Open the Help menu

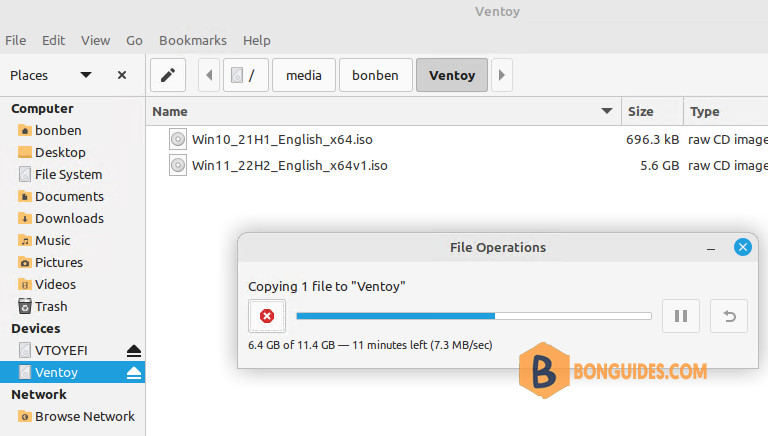tap(257, 40)
